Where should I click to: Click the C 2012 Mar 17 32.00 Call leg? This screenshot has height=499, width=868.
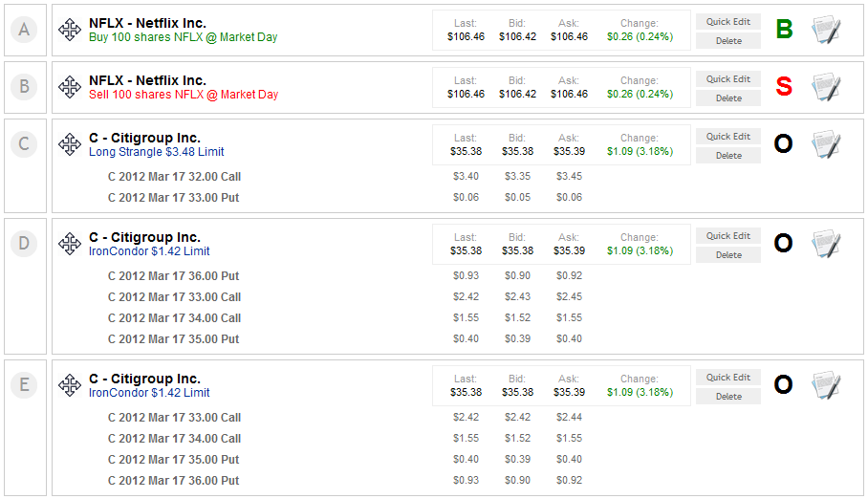(174, 177)
